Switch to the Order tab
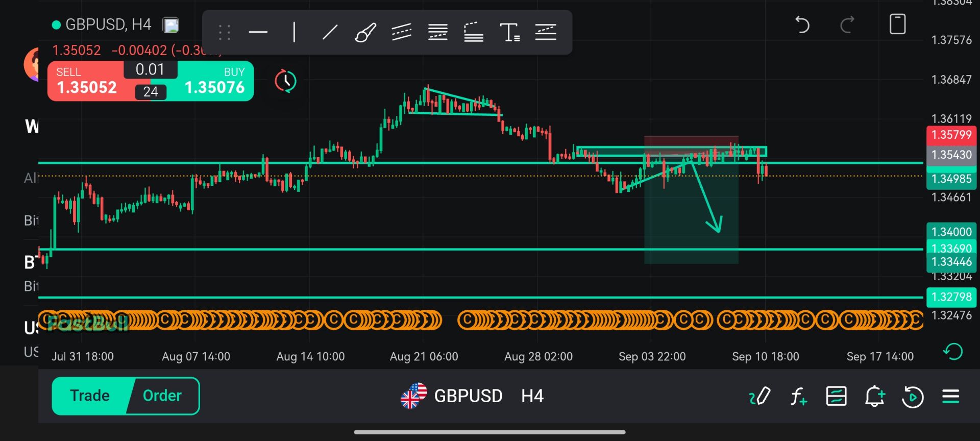 (x=162, y=396)
